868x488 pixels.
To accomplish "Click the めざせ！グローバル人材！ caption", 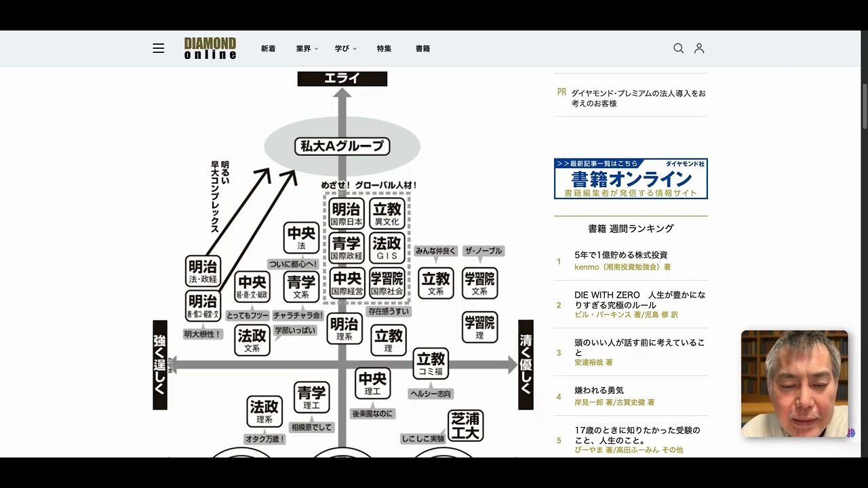I will coord(369,185).
